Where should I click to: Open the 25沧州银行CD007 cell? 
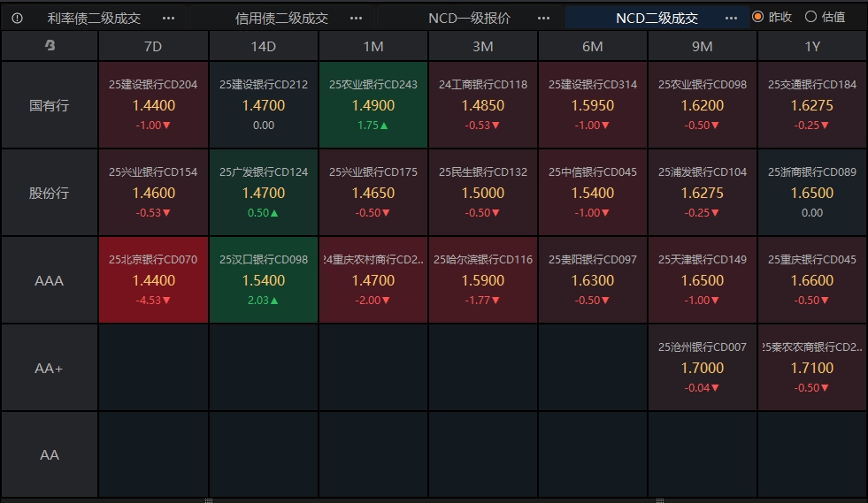pos(702,368)
